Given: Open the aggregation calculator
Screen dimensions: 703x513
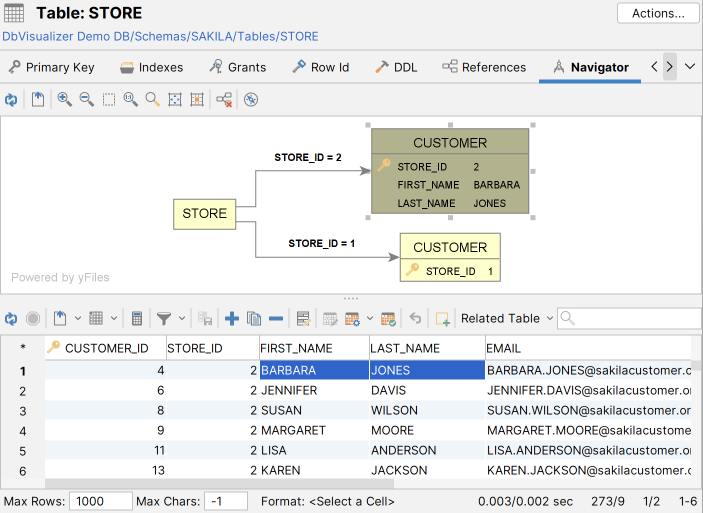Looking at the screenshot, I should [x=137, y=319].
